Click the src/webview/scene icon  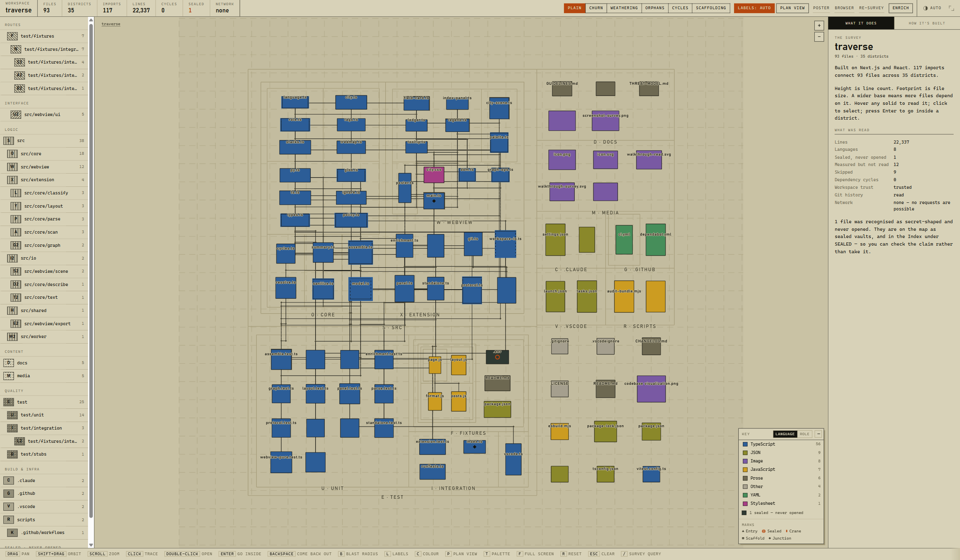pos(16,271)
